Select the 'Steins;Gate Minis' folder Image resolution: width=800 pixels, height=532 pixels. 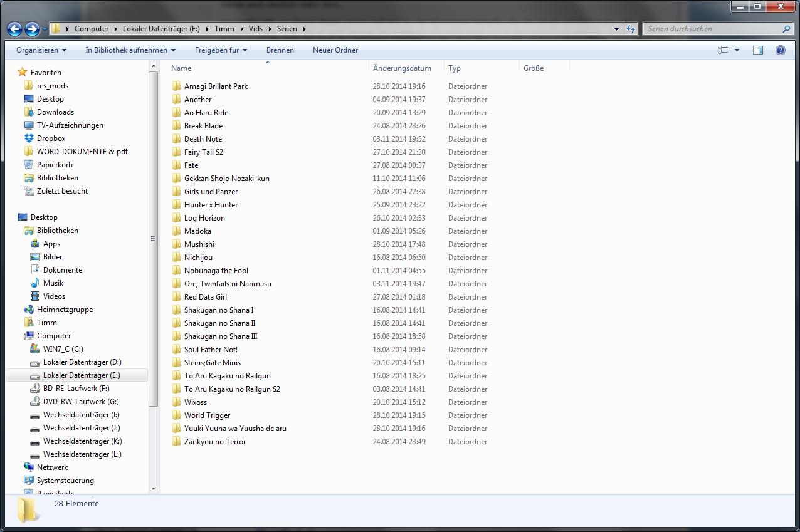(213, 363)
